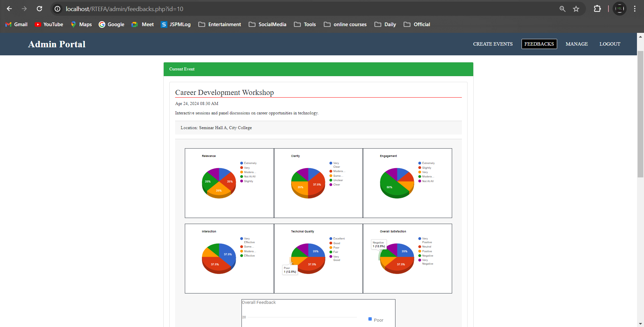
Task: Click the Admin Portal title
Action: point(57,44)
